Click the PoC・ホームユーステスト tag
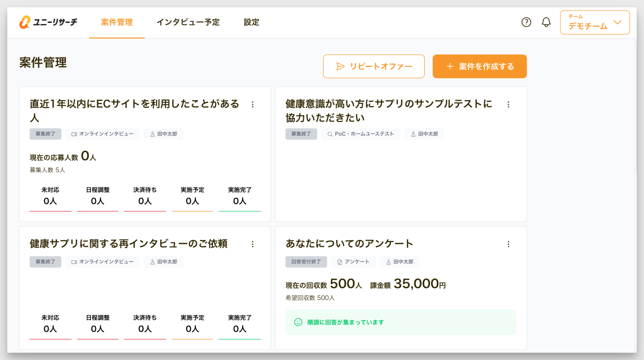The width and height of the screenshot is (644, 360). [x=361, y=134]
